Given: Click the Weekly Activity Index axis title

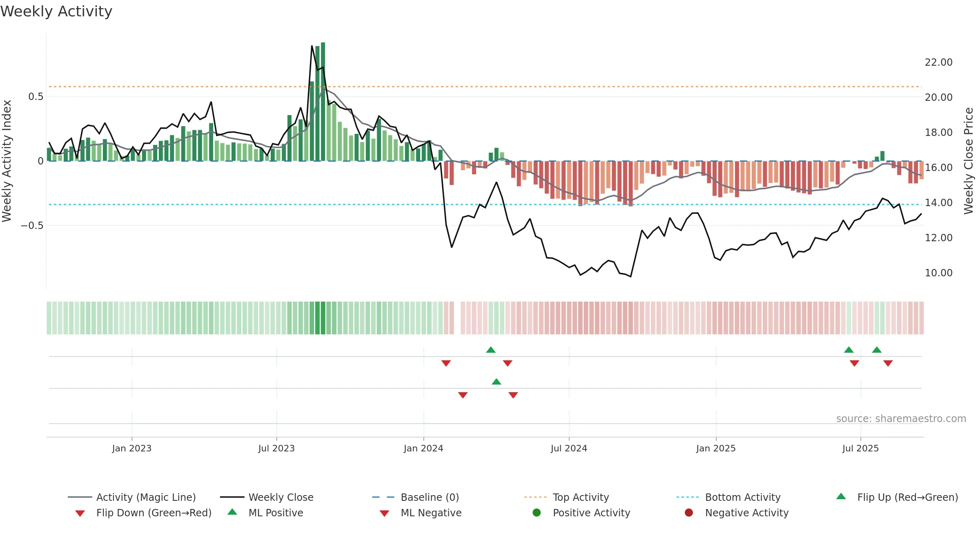Looking at the screenshot, I should click(7, 161).
